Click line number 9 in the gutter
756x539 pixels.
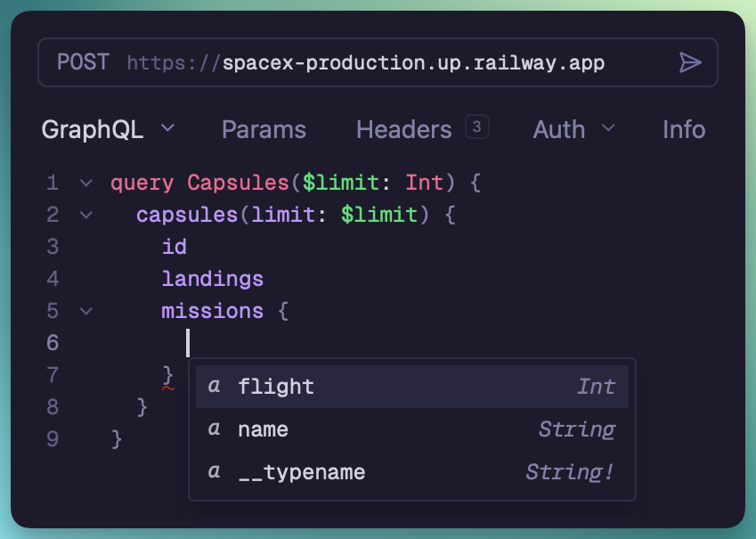point(52,438)
